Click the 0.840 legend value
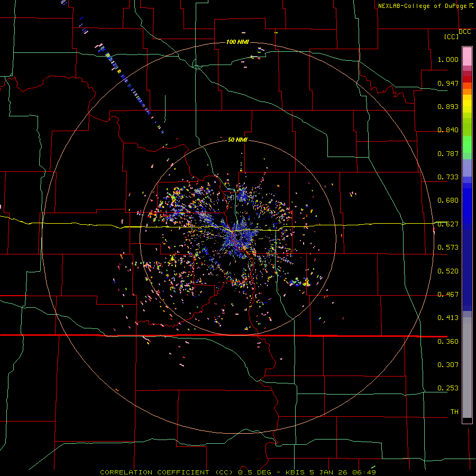 click(448, 130)
